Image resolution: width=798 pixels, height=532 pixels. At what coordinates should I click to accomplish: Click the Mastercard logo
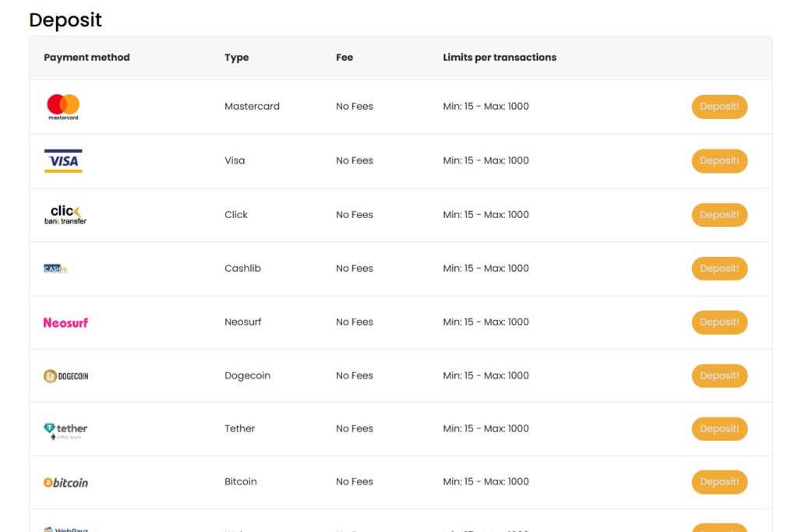62,106
